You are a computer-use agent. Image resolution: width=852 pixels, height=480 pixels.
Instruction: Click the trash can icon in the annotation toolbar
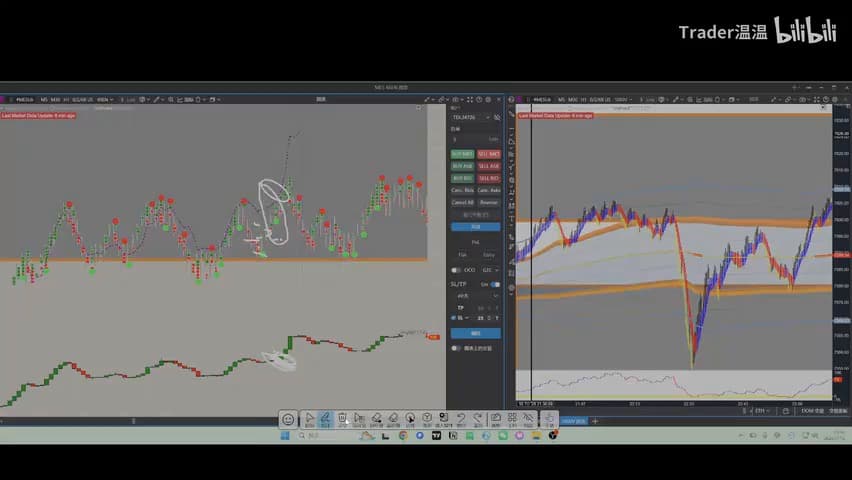(342, 419)
